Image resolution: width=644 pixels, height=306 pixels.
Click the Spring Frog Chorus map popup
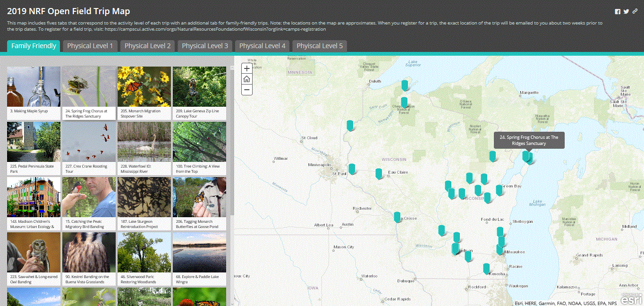click(530, 140)
